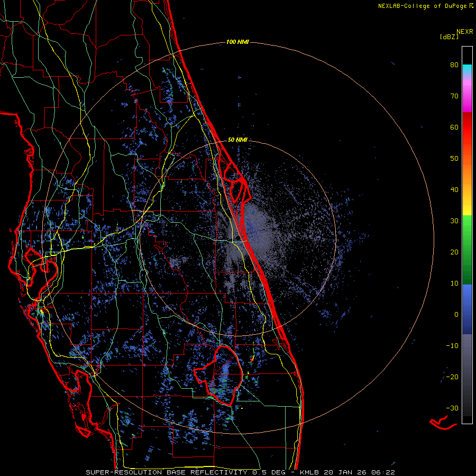Click the 40 dBZ scale value

click(454, 190)
